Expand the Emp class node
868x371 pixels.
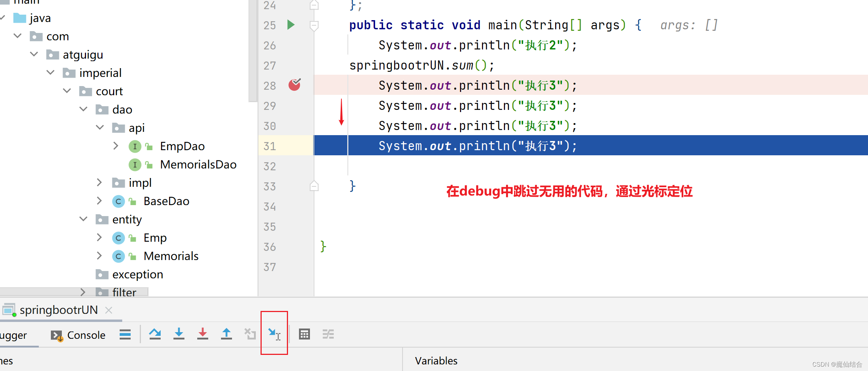coord(99,237)
